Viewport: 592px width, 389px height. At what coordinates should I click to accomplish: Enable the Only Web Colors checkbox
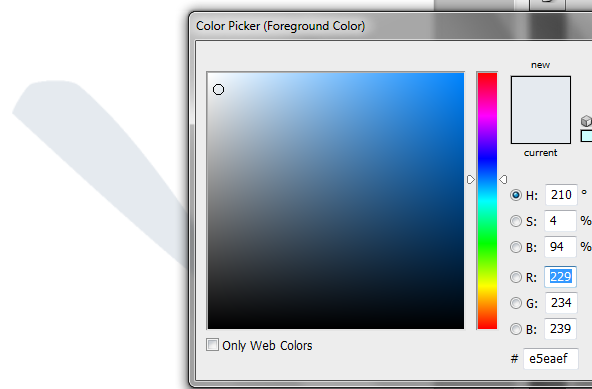213,344
